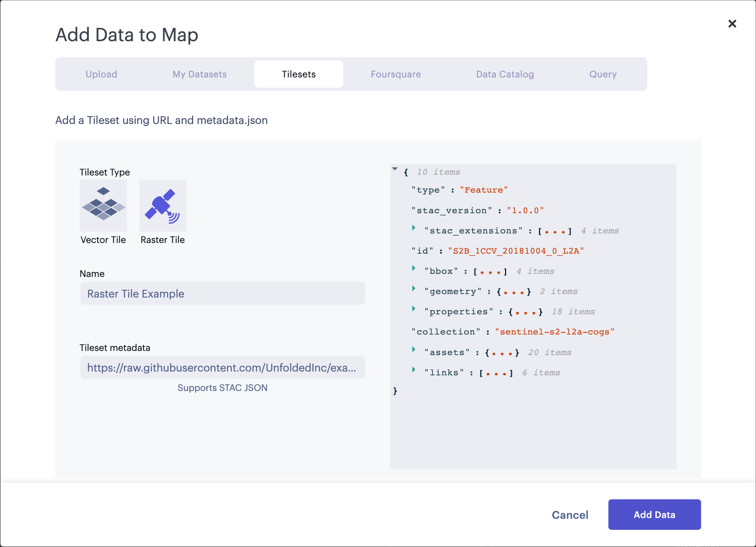Click the Name input field
The height and width of the screenshot is (547, 756).
click(222, 294)
